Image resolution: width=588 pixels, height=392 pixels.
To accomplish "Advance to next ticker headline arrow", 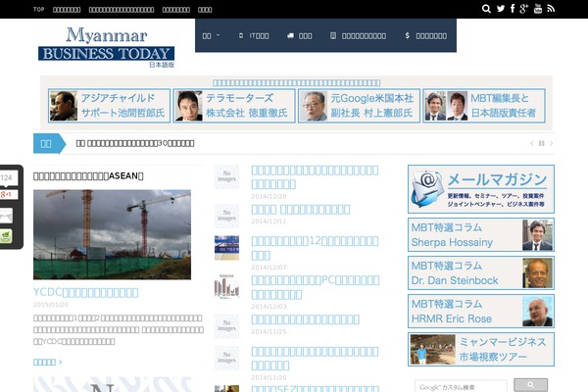I will pyautogui.click(x=551, y=143).
